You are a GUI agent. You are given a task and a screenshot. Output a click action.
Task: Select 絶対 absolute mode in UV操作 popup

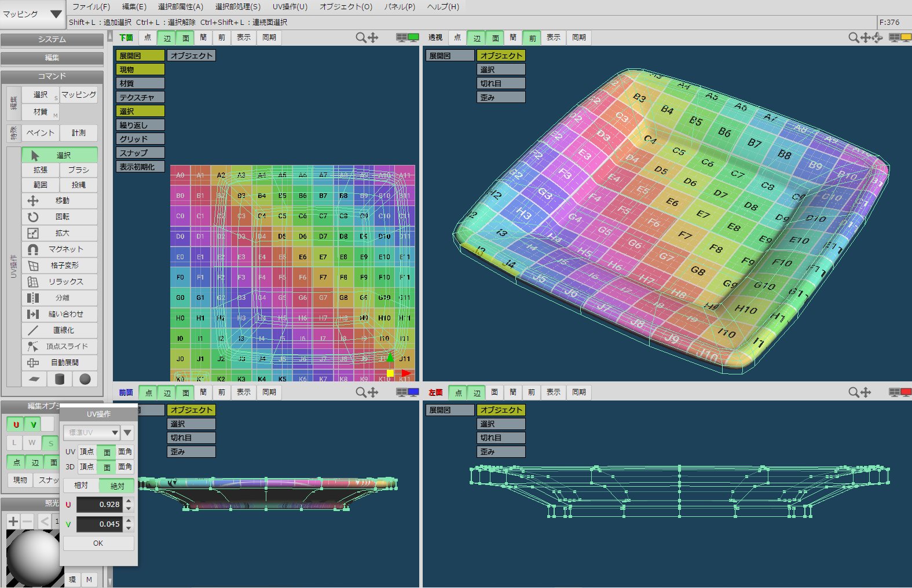pyautogui.click(x=117, y=486)
